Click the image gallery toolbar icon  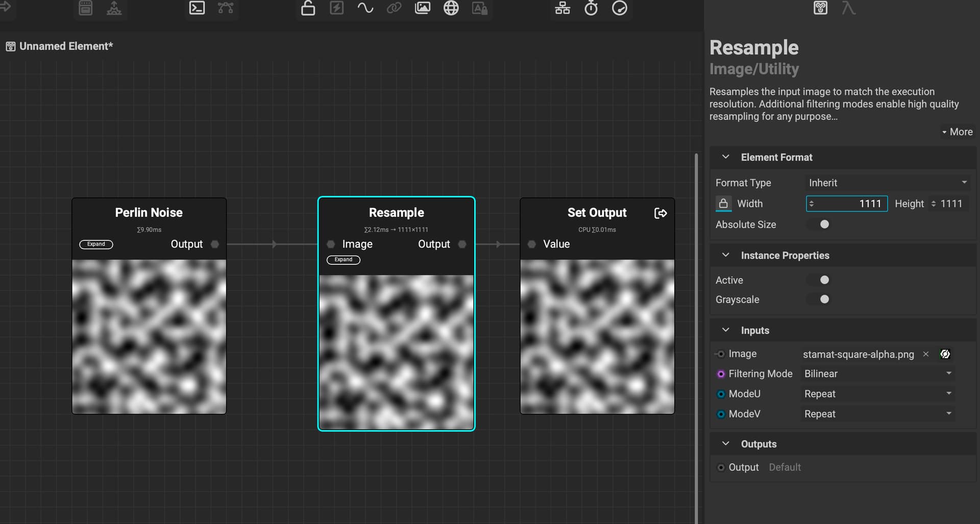[422, 8]
